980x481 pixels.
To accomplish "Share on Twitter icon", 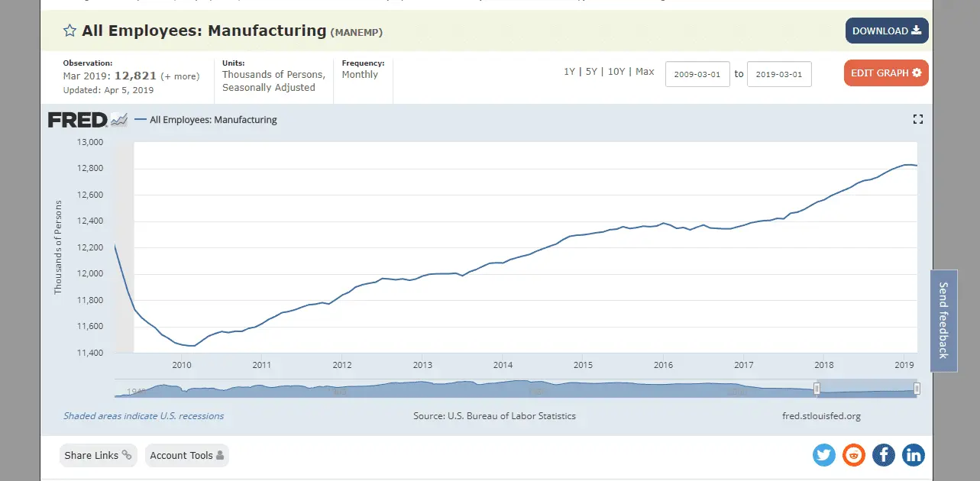I will (824, 456).
